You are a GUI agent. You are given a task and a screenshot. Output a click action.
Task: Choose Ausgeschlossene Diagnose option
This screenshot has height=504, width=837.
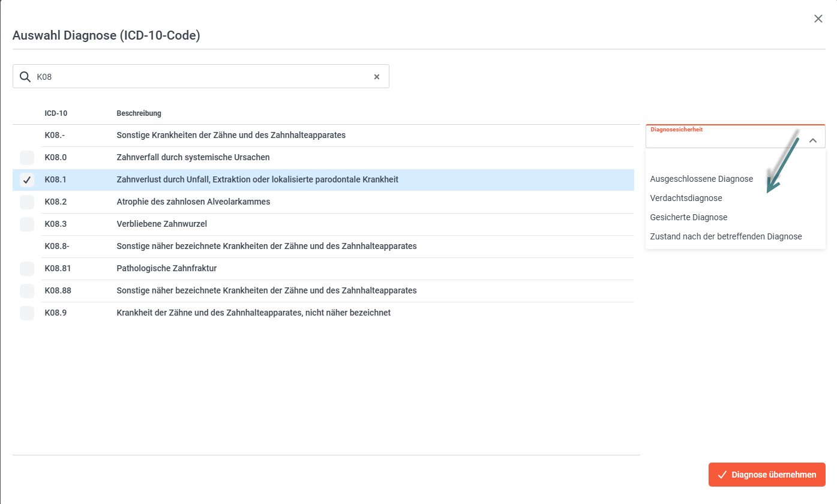click(701, 179)
